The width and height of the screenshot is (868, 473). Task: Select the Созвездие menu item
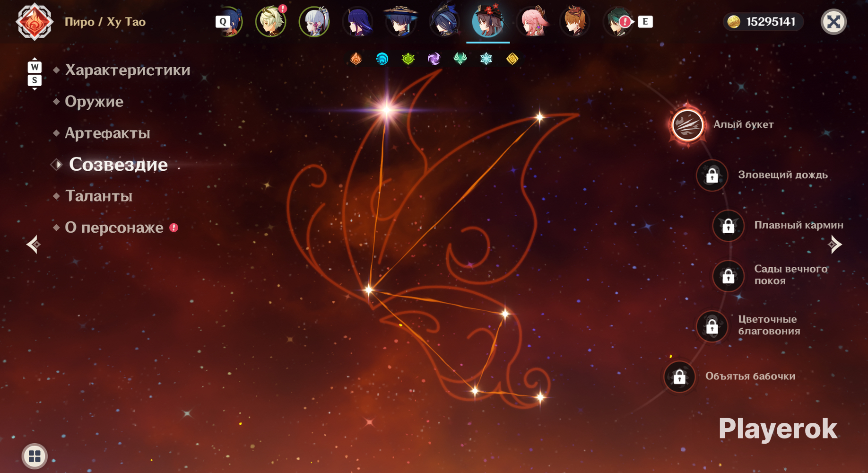click(118, 165)
